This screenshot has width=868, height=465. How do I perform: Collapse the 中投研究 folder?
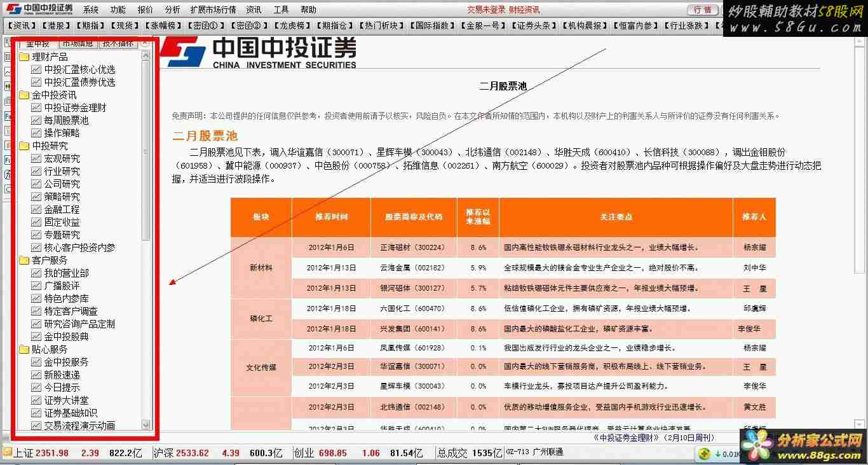click(x=24, y=146)
